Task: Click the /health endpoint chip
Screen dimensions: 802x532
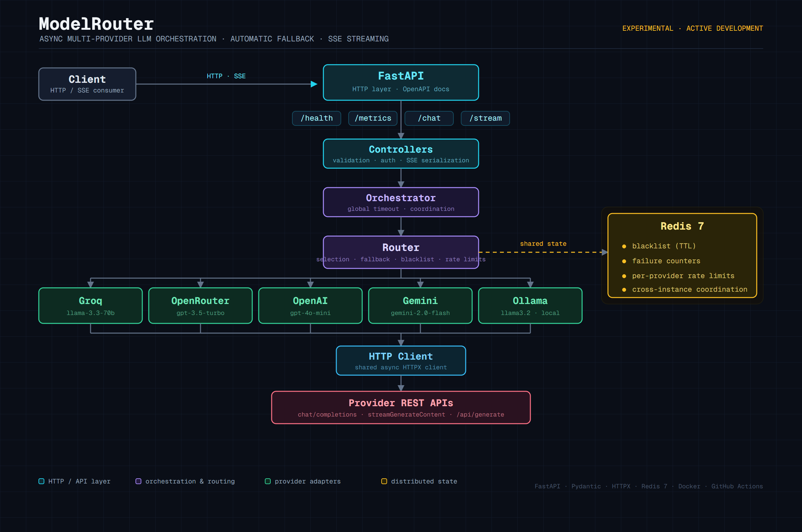Action: coord(317,118)
